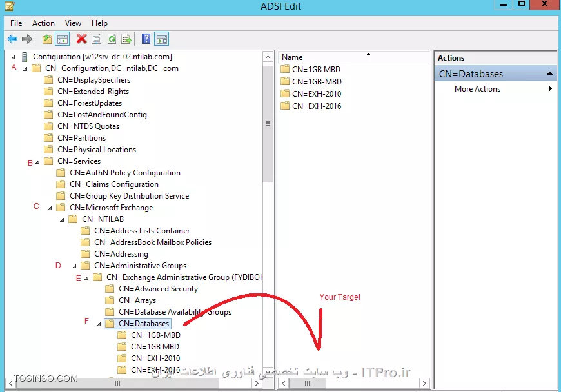
Task: Click the Refresh toolbar icon
Action: [112, 39]
